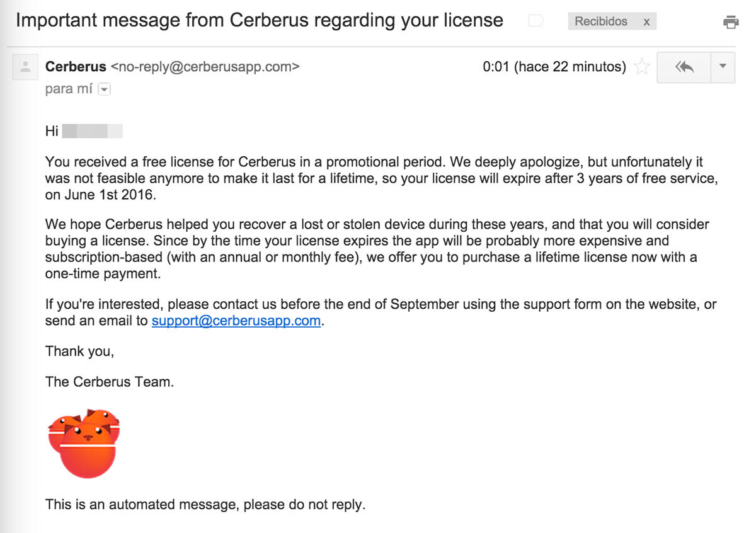
Task: Reply with the arrow button
Action: [684, 67]
